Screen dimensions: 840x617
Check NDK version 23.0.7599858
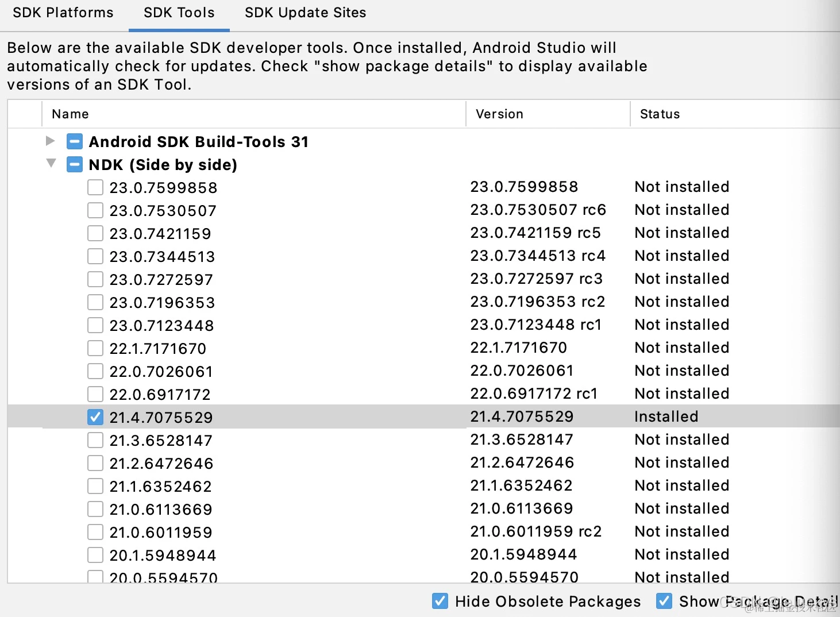(95, 187)
